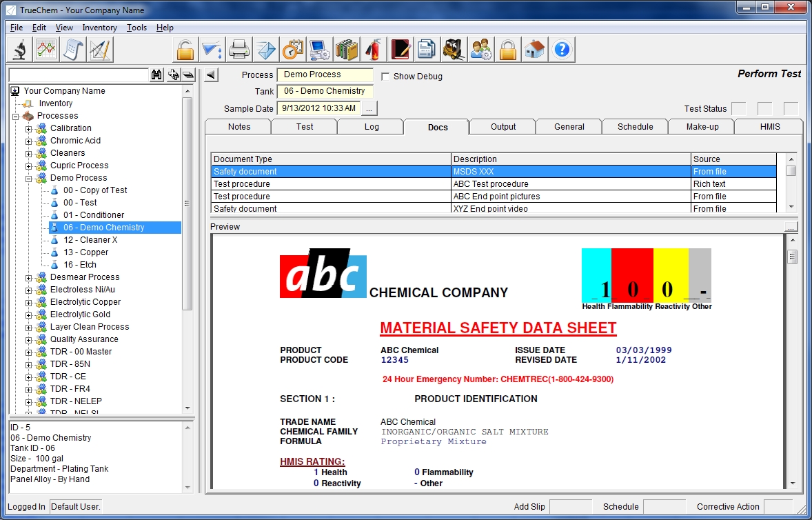Click the binoculars search icon
The image size is (812, 520).
[x=156, y=74]
